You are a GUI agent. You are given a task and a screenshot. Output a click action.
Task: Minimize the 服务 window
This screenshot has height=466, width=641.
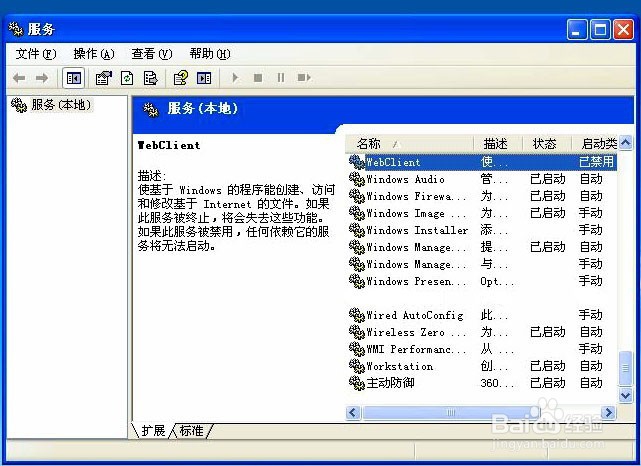[x=577, y=29]
